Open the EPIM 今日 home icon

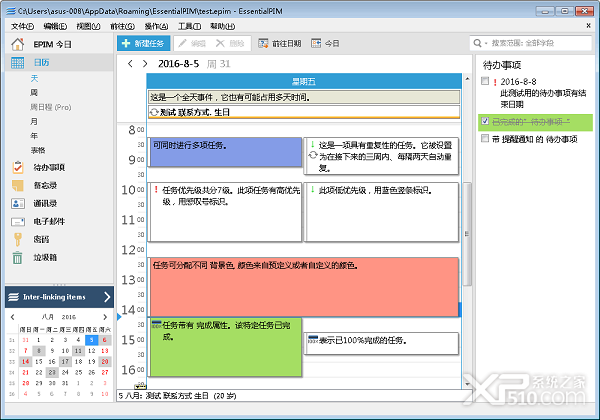coord(18,44)
